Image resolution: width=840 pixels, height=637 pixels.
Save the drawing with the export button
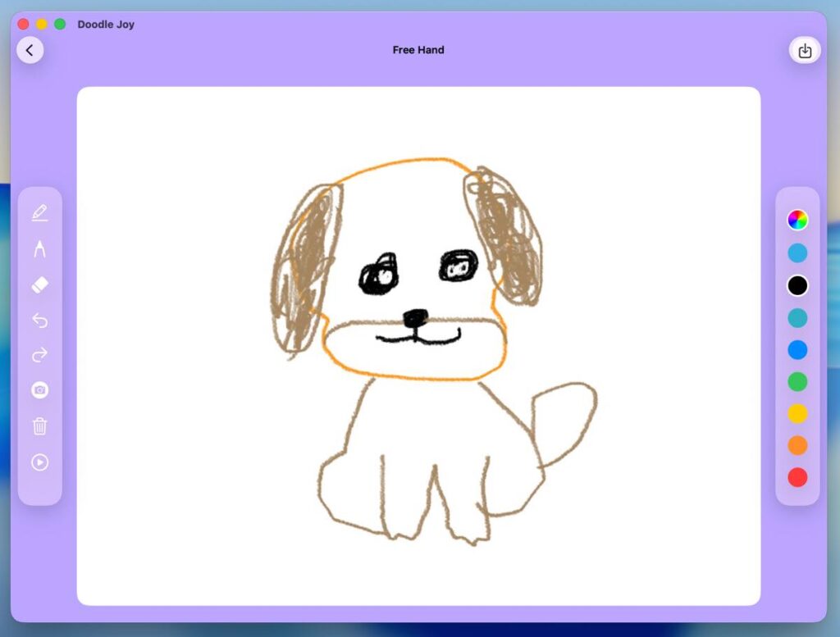805,51
